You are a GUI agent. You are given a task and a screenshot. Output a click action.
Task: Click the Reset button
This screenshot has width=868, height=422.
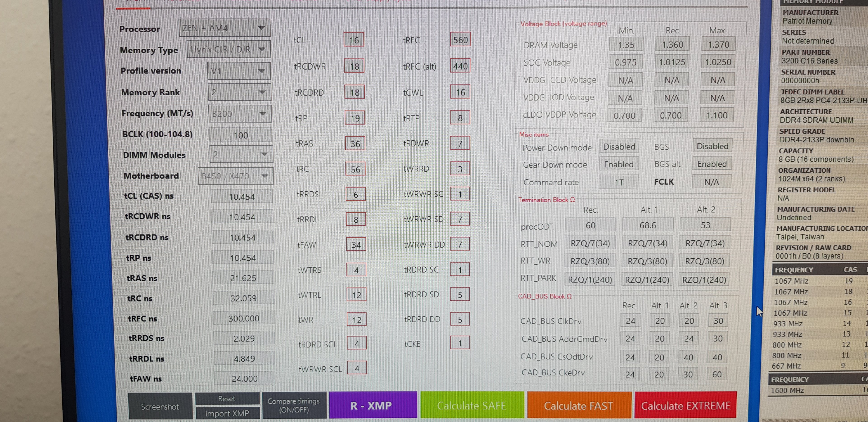click(227, 399)
